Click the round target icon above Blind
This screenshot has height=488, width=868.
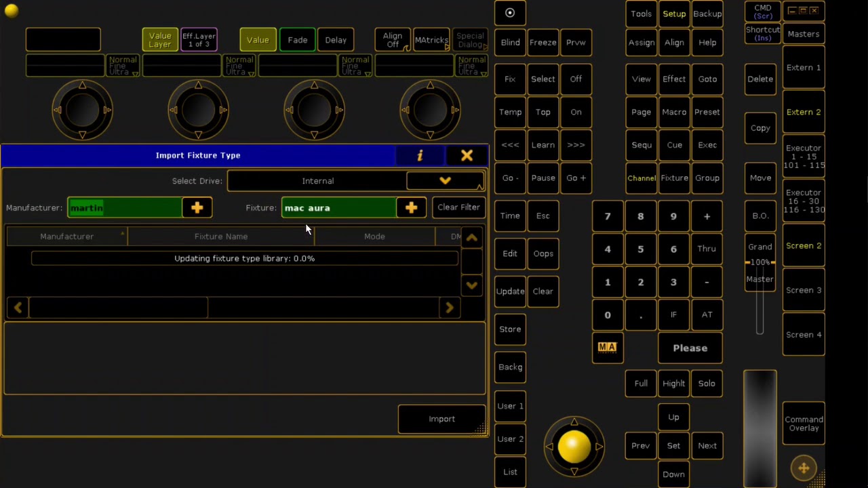click(x=510, y=13)
